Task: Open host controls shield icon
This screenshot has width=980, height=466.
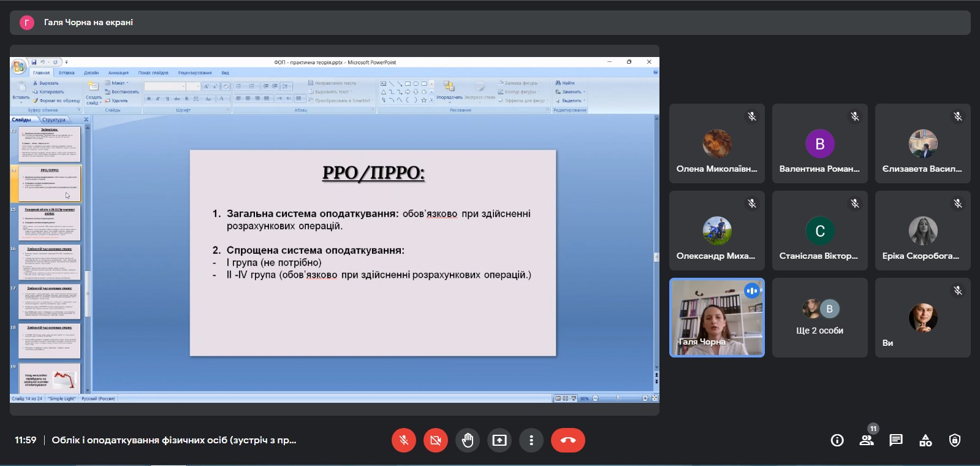Action: click(955, 440)
